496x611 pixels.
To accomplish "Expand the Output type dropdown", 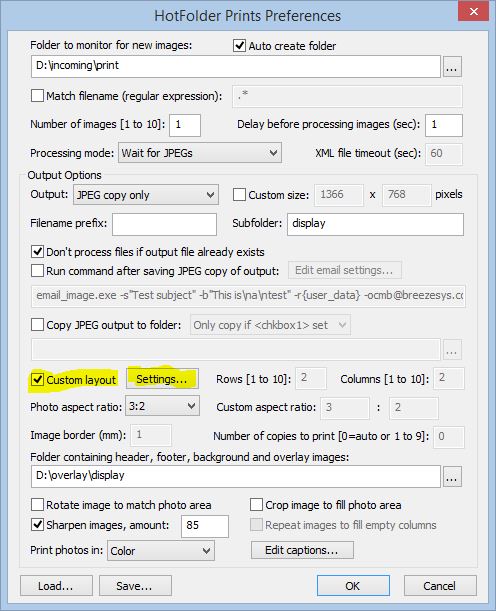I will [x=146, y=194].
